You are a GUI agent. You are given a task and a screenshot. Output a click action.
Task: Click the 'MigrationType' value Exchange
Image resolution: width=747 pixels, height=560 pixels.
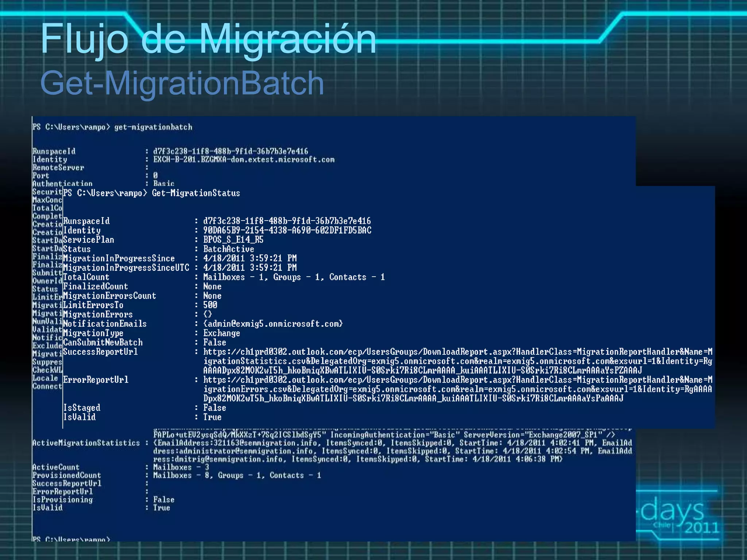(222, 333)
